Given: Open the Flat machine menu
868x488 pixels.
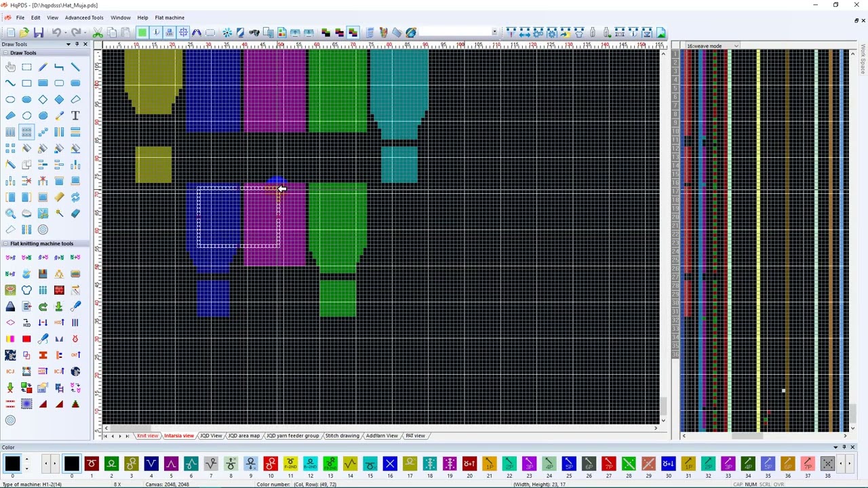Looking at the screenshot, I should [x=170, y=18].
